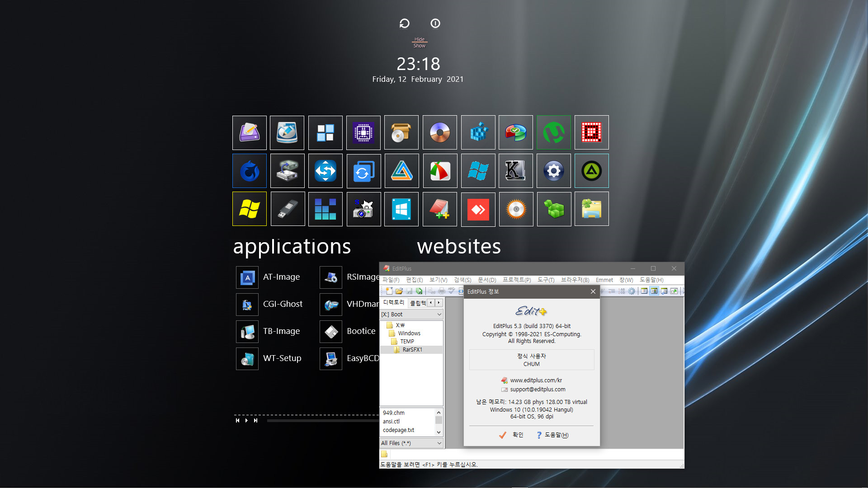Open the yellow Windows flag tile

coord(249,209)
